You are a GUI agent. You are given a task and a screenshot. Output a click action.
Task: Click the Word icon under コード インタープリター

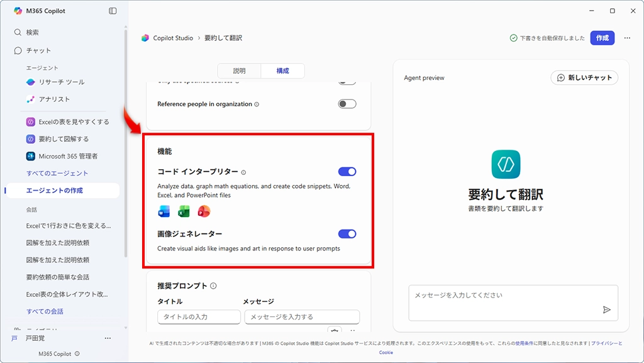(x=164, y=211)
